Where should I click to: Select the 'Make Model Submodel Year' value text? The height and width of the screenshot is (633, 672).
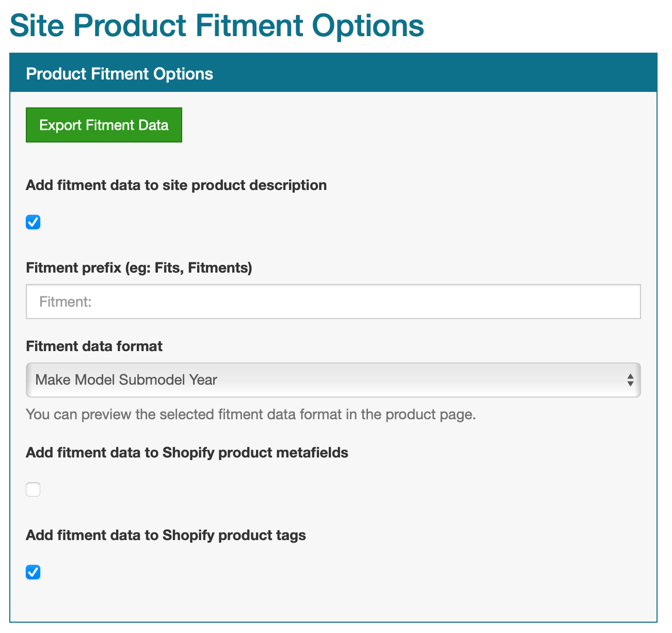pyautogui.click(x=126, y=380)
